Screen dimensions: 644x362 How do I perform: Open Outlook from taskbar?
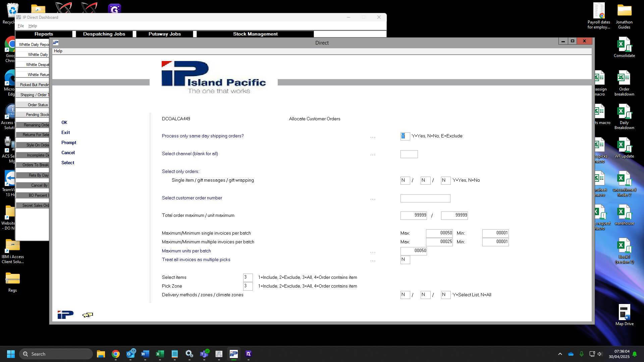[130, 354]
